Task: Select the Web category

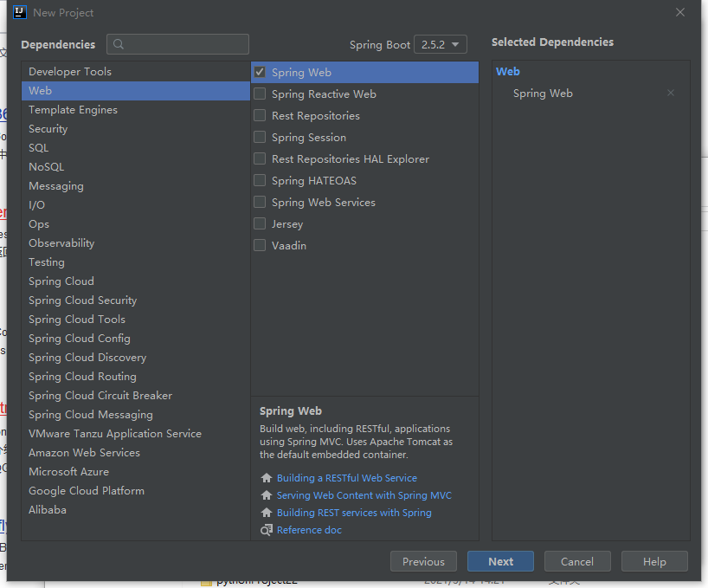Action: [136, 91]
